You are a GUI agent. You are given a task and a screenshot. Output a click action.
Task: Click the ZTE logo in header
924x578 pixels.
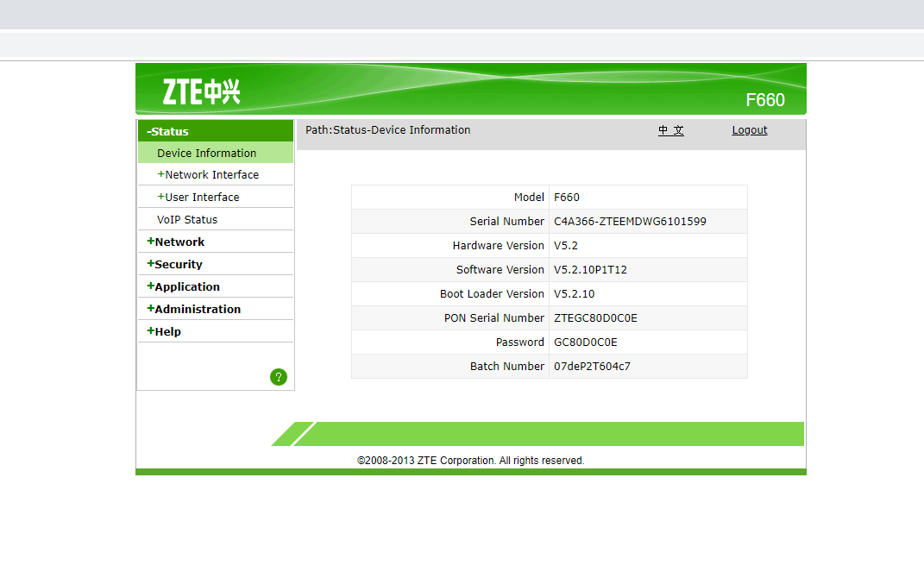pyautogui.click(x=202, y=92)
